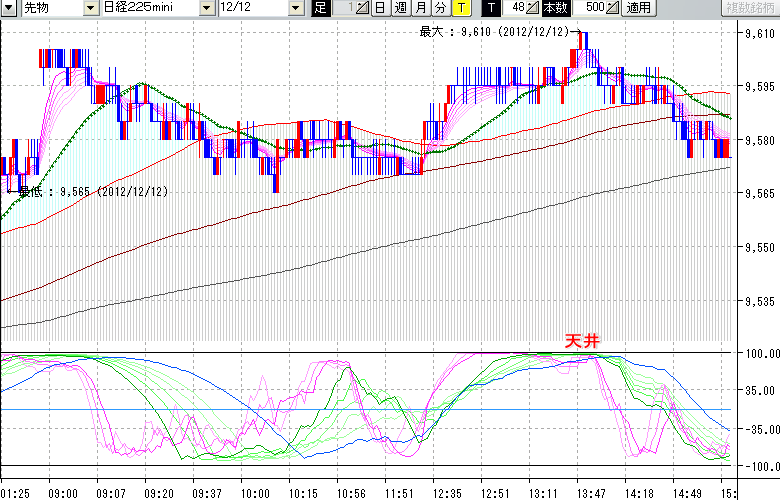Open the 12/12 date dropdown

pos(295,8)
